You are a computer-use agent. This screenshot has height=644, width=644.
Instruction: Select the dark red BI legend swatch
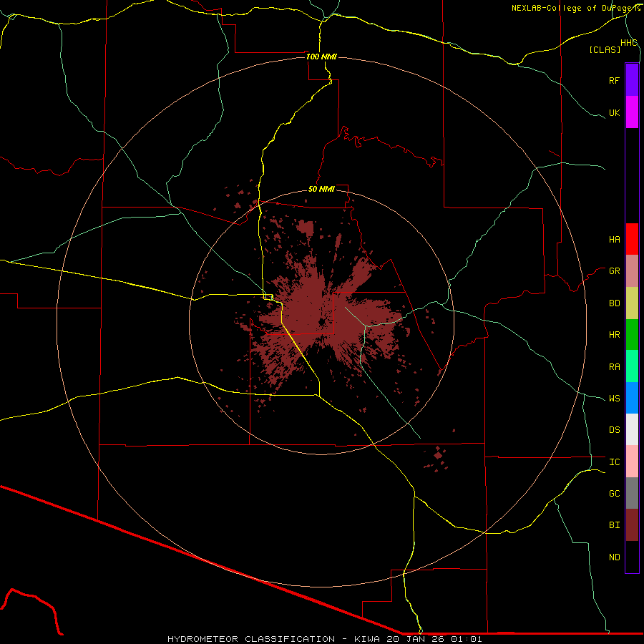632,525
